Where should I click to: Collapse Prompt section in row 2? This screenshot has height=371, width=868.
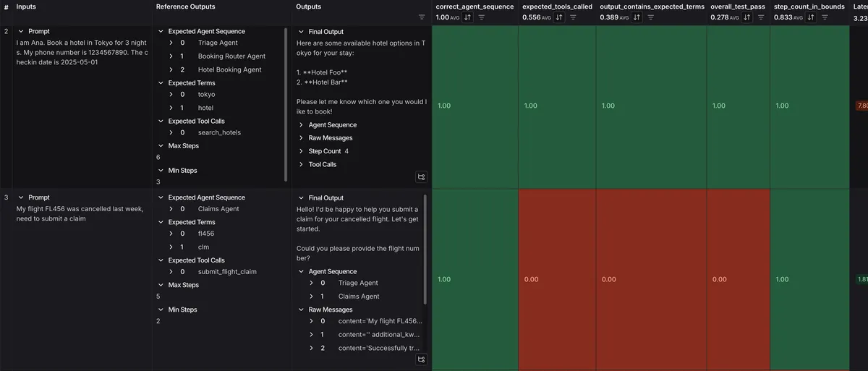21,32
